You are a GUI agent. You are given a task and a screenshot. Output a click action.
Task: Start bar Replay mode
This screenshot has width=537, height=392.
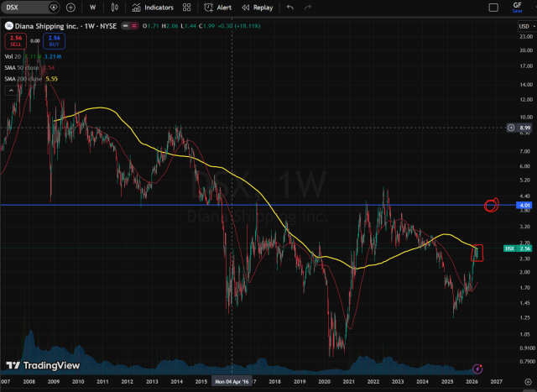point(258,8)
